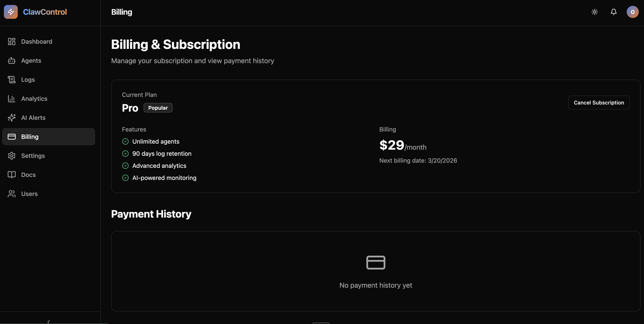Open the user avatar menu
This screenshot has height=324, width=644.
coord(633,12)
